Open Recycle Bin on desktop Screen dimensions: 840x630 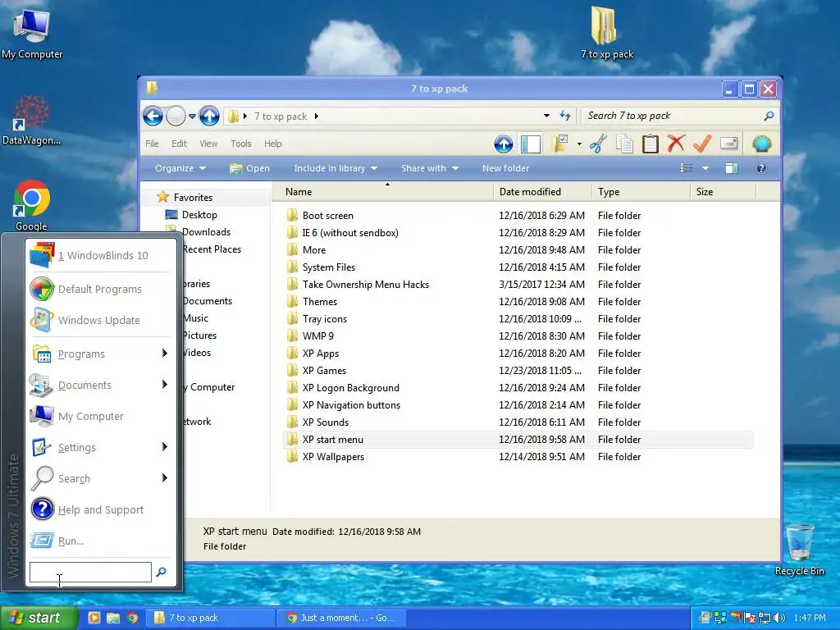pyautogui.click(x=799, y=549)
